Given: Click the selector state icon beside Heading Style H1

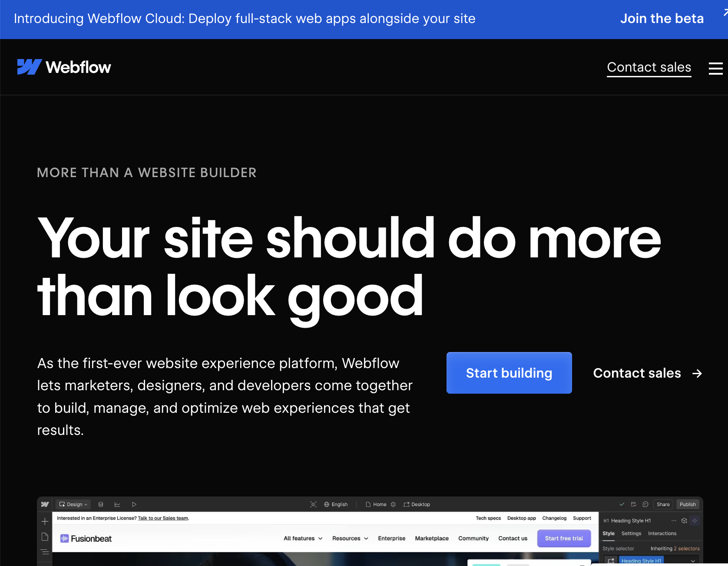Looking at the screenshot, I should click(611, 561).
